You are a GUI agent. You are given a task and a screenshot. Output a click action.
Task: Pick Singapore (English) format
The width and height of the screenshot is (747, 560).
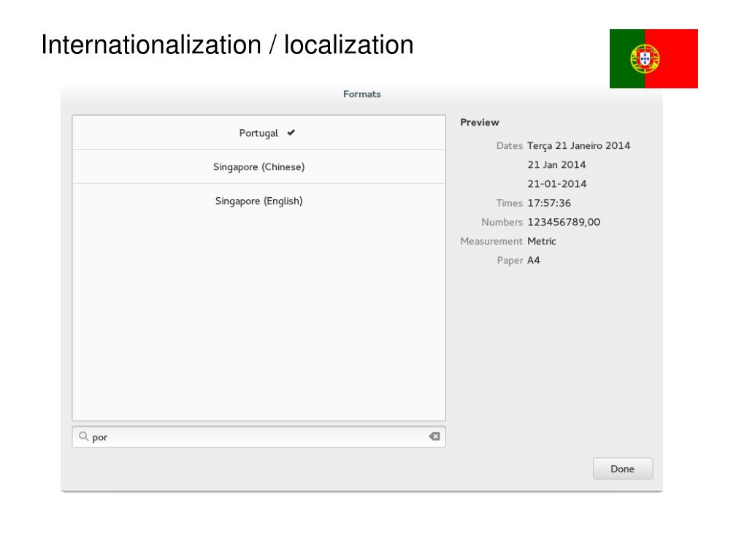coord(258,201)
